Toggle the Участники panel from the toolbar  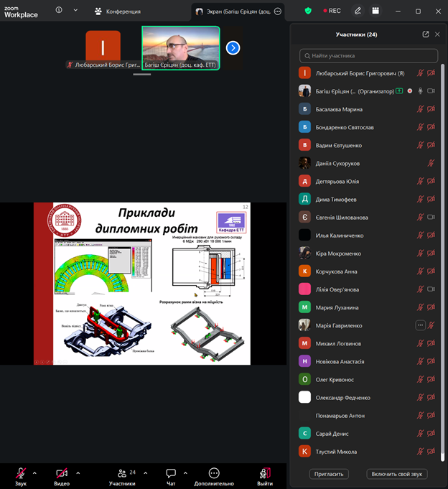tap(121, 474)
